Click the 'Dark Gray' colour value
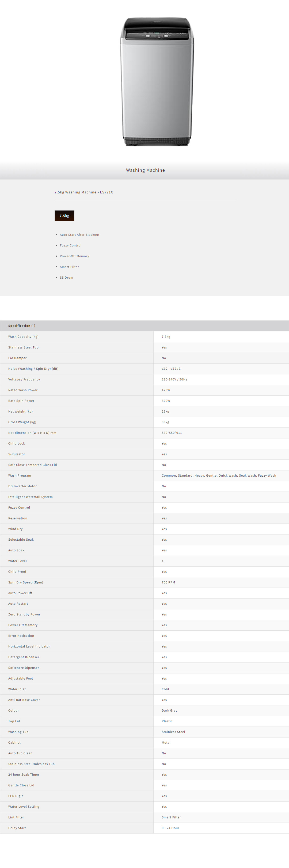The height and width of the screenshot is (868, 289). (x=169, y=710)
